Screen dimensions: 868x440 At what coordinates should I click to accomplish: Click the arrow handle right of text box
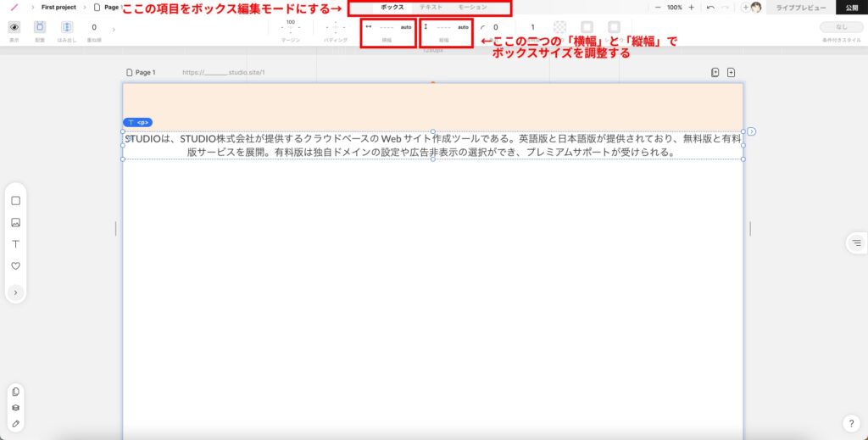tap(751, 131)
